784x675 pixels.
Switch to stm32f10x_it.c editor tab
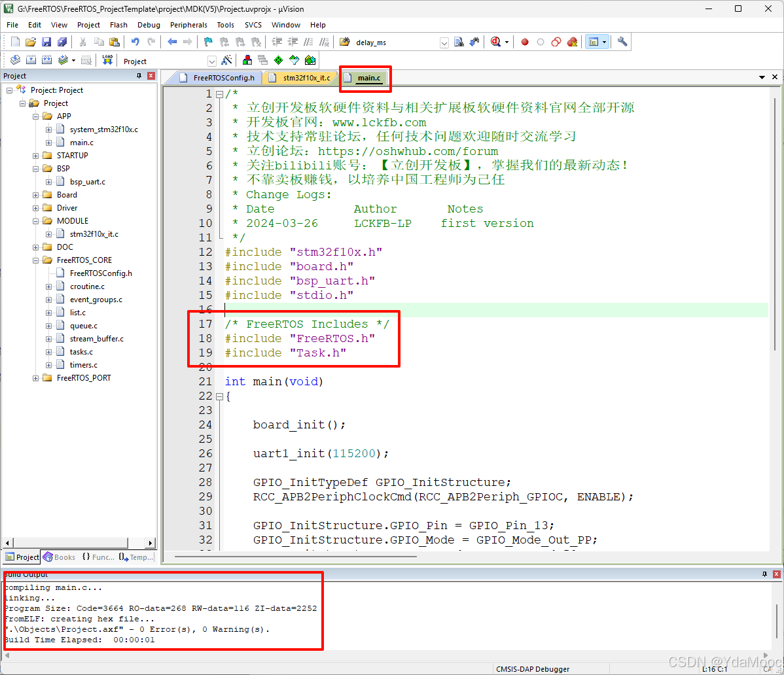click(300, 78)
